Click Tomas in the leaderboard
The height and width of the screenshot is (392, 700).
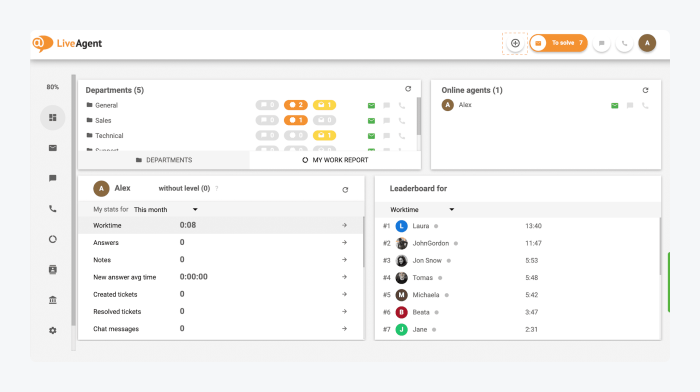[422, 278]
